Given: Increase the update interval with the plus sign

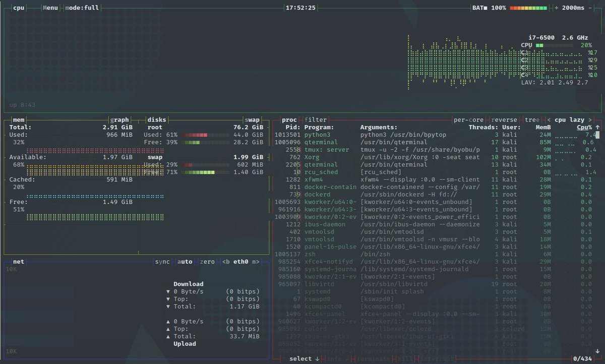Looking at the screenshot, I should 557,8.
